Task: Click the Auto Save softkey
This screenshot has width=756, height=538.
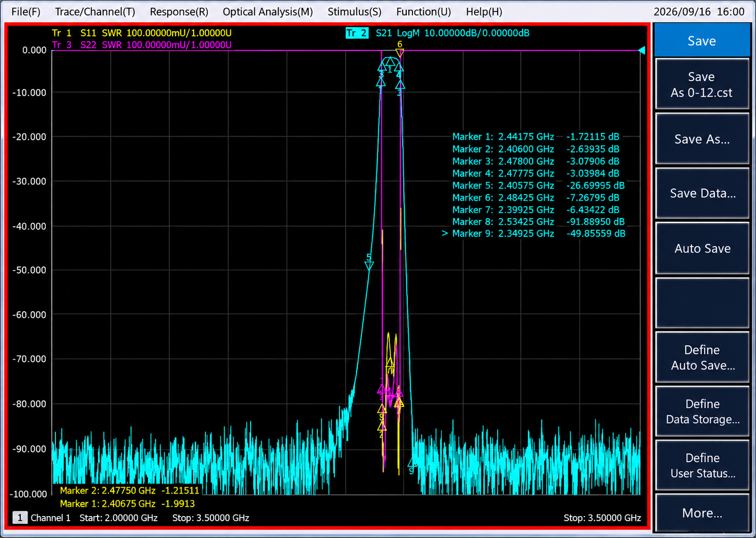Action: pos(702,248)
